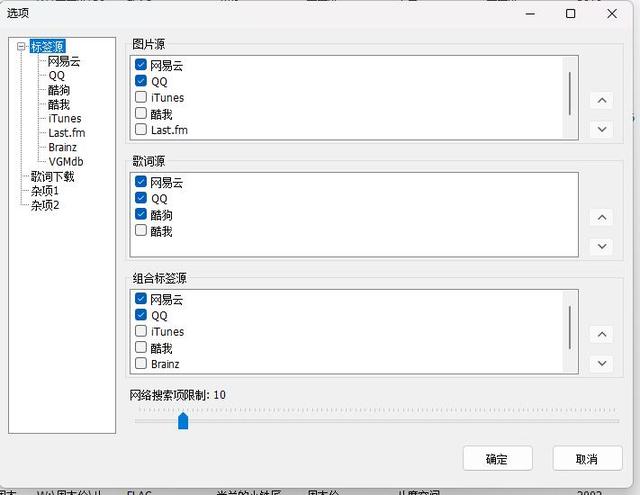Uncheck 酷狗 in 歌词源 list
The width and height of the screenshot is (640, 495).
pyautogui.click(x=141, y=214)
